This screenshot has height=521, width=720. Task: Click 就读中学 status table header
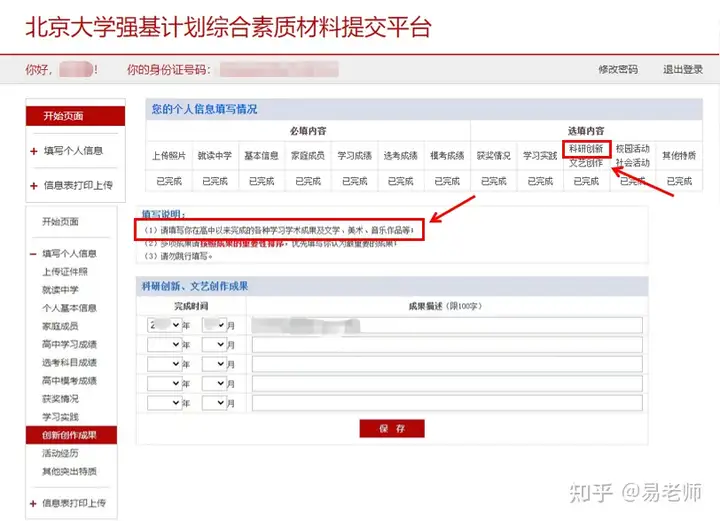215,156
